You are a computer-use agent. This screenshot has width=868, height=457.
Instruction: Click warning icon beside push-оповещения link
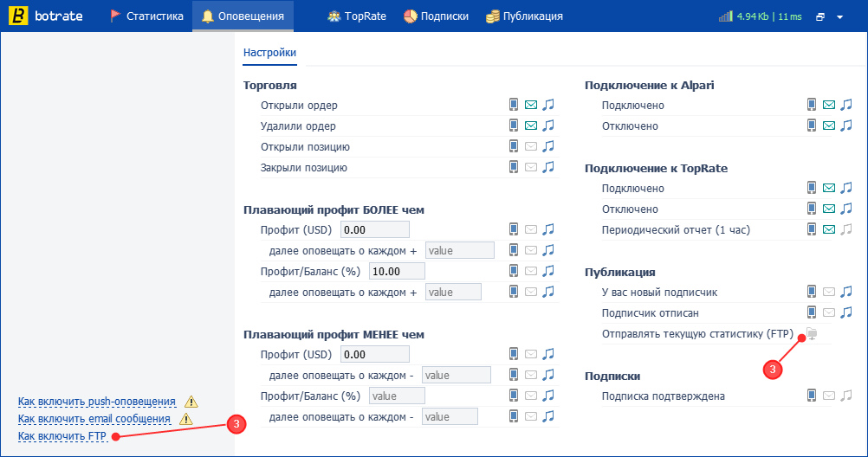pos(191,402)
